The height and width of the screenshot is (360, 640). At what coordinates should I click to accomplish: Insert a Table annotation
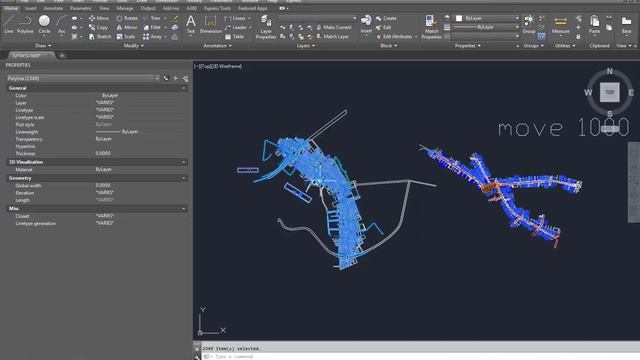235,37
